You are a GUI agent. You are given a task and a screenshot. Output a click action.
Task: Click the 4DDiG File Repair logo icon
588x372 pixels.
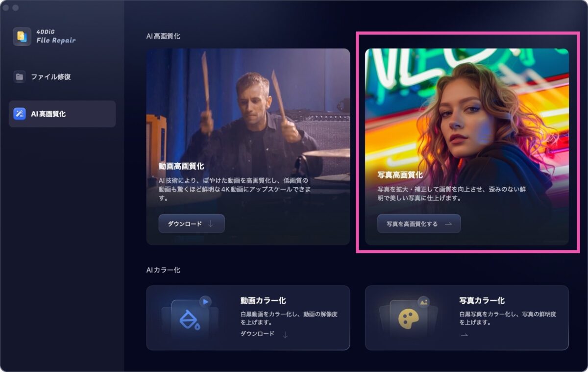[x=22, y=37]
